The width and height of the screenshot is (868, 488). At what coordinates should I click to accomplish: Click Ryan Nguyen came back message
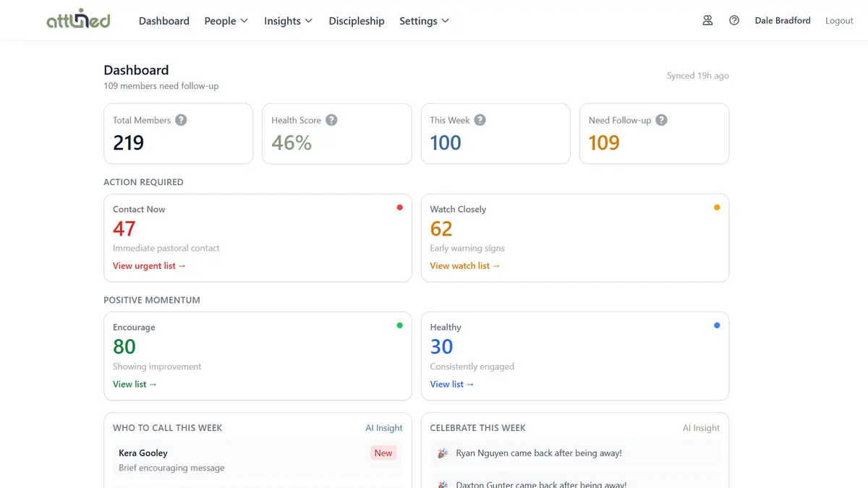point(539,453)
